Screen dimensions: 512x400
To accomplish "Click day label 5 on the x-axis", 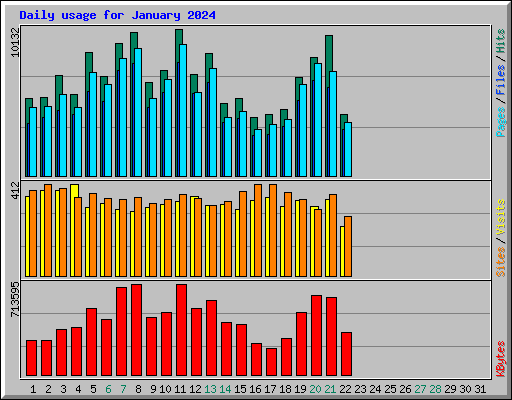I will click(93, 389).
